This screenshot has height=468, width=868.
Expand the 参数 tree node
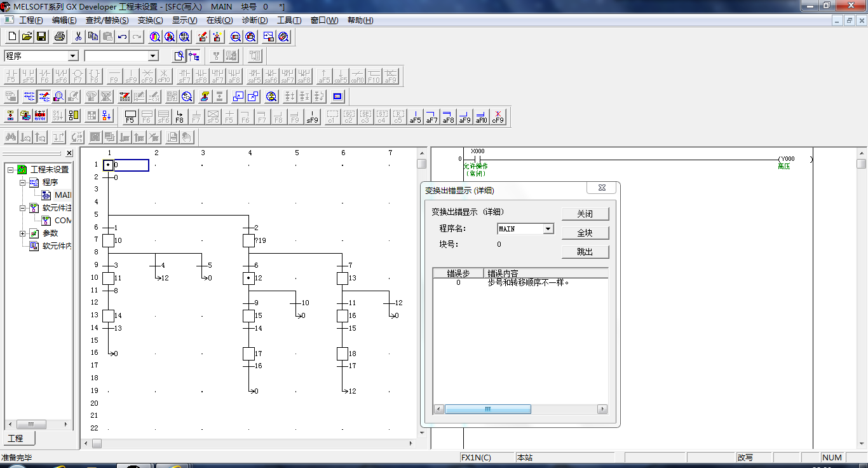(x=23, y=233)
